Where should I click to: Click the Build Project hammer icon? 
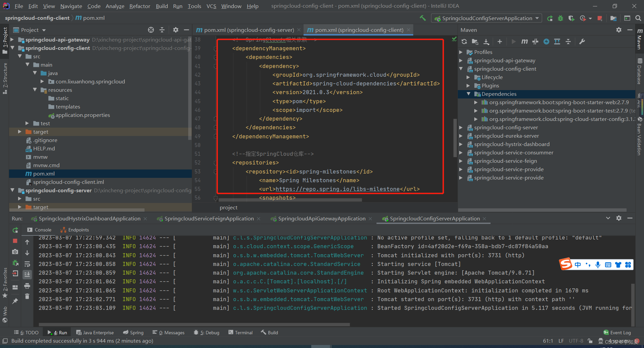click(423, 18)
